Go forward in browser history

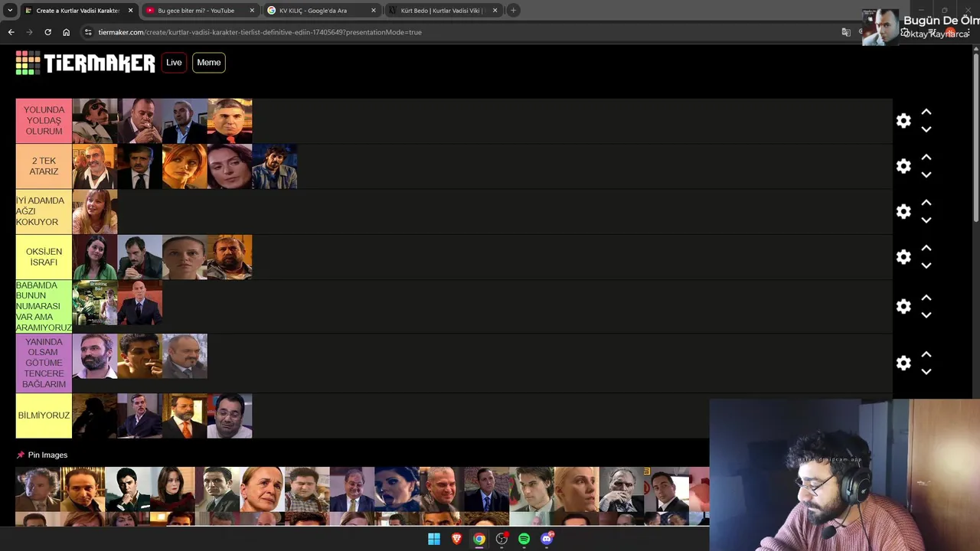click(x=29, y=32)
